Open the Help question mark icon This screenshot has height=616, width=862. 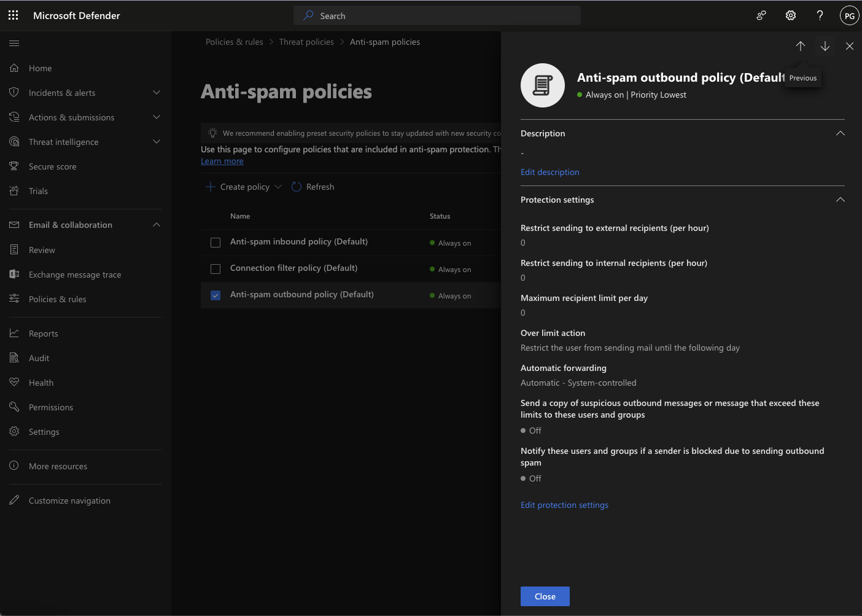pos(820,15)
